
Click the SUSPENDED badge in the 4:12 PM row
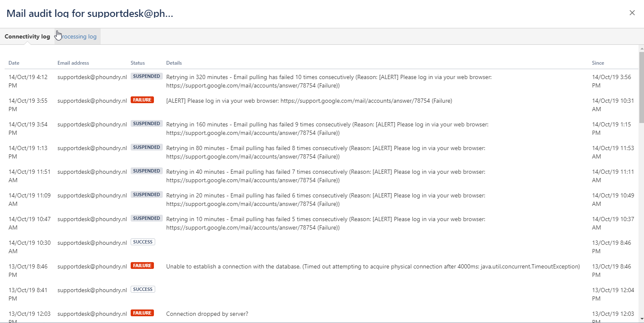coord(146,76)
